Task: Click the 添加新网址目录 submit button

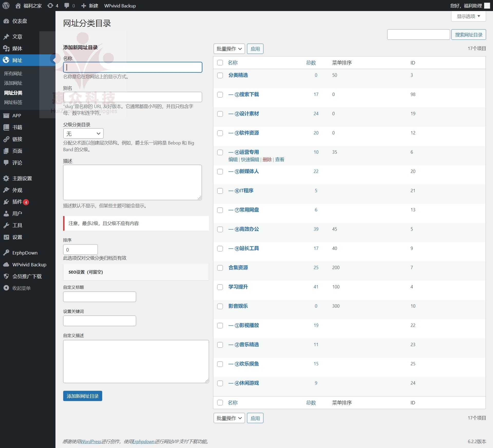Action: [83, 396]
